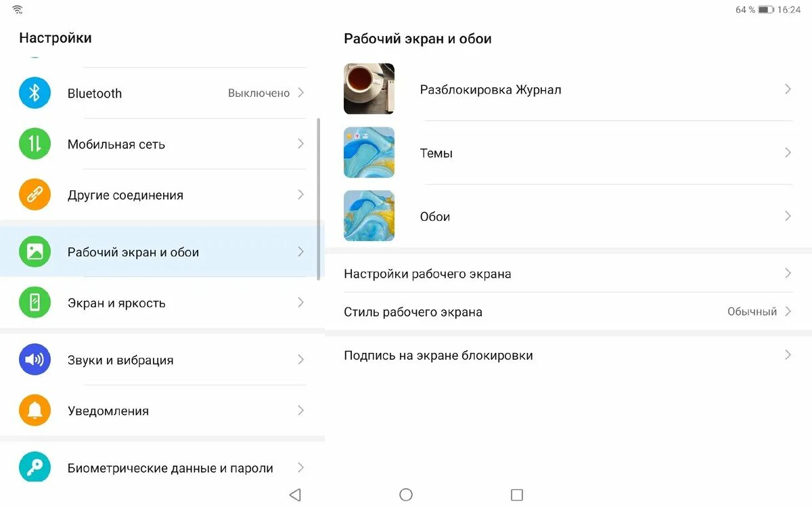Tap the Экран и яркость icon
812x508 pixels.
[x=35, y=303]
